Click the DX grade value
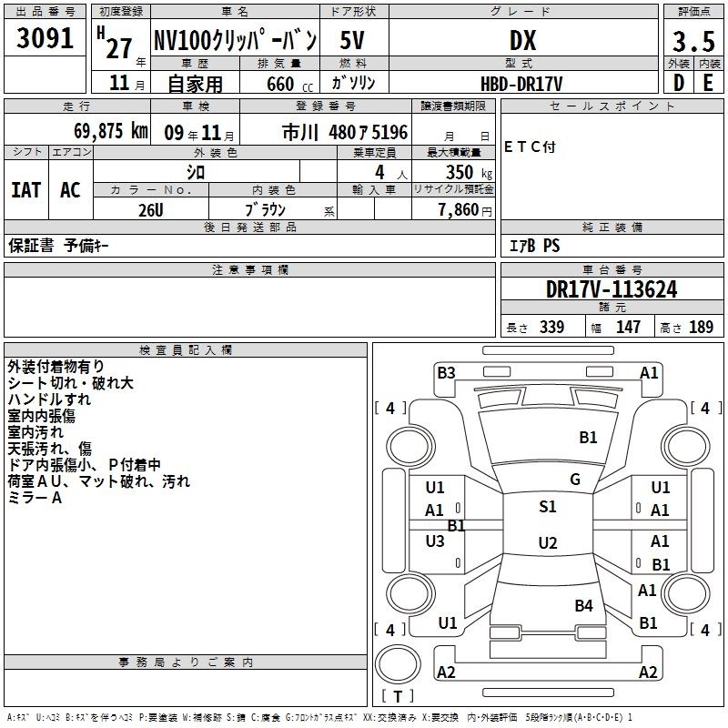Image resolution: width=728 pixels, height=728 pixels. coord(521,41)
